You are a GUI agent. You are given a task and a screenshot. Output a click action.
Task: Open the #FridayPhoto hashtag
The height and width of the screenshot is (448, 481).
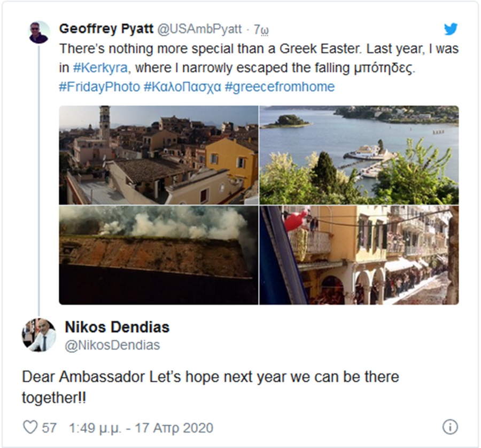[99, 87]
